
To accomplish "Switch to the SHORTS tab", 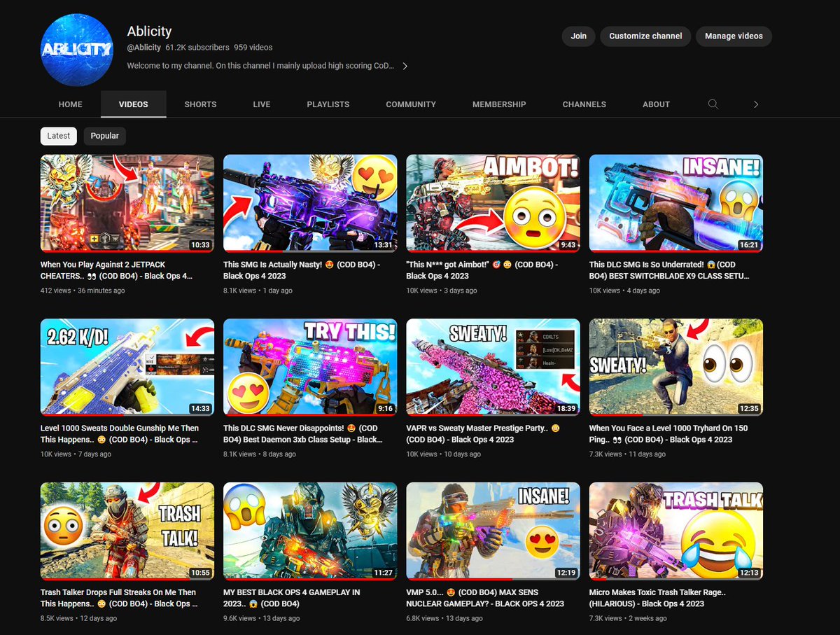I will point(200,104).
